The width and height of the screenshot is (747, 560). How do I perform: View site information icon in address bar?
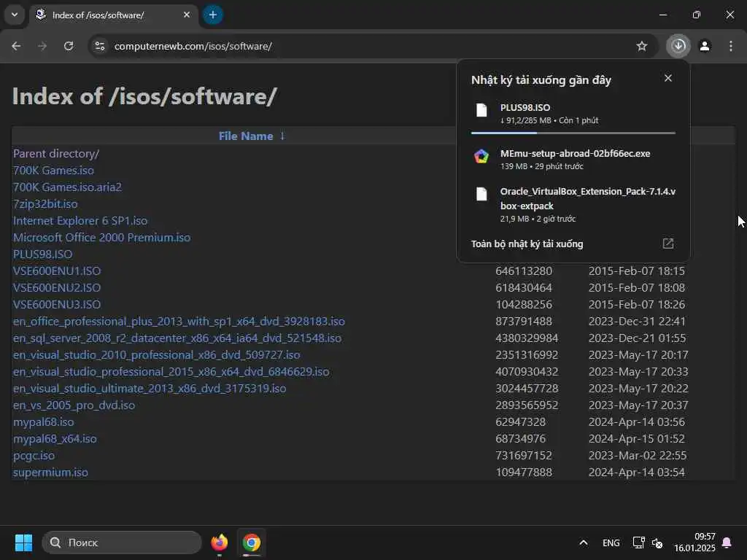[99, 46]
